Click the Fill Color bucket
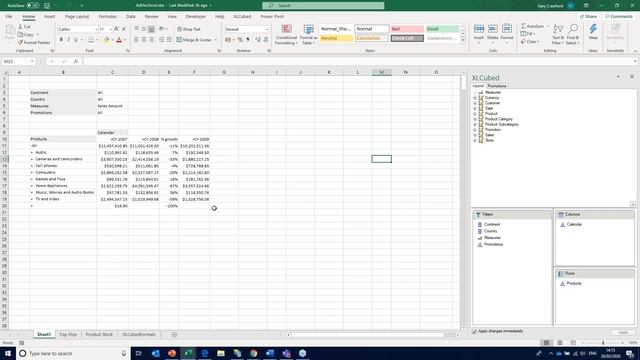The width and height of the screenshot is (640, 360). (106, 40)
